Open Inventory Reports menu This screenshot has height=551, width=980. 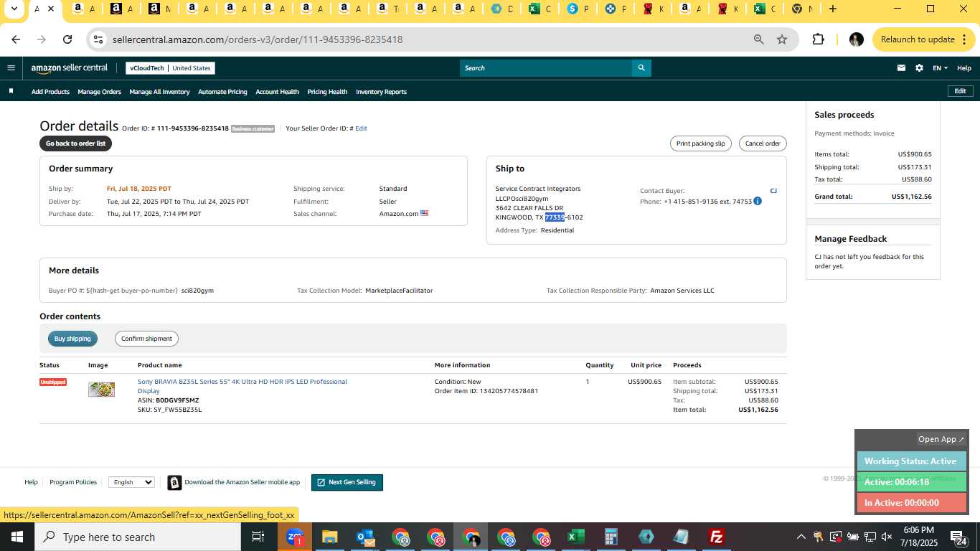coord(381,92)
